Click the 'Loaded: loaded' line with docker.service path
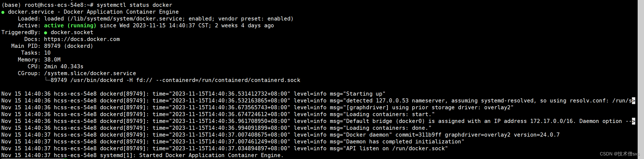This screenshot has height=159, width=644. [x=155, y=19]
